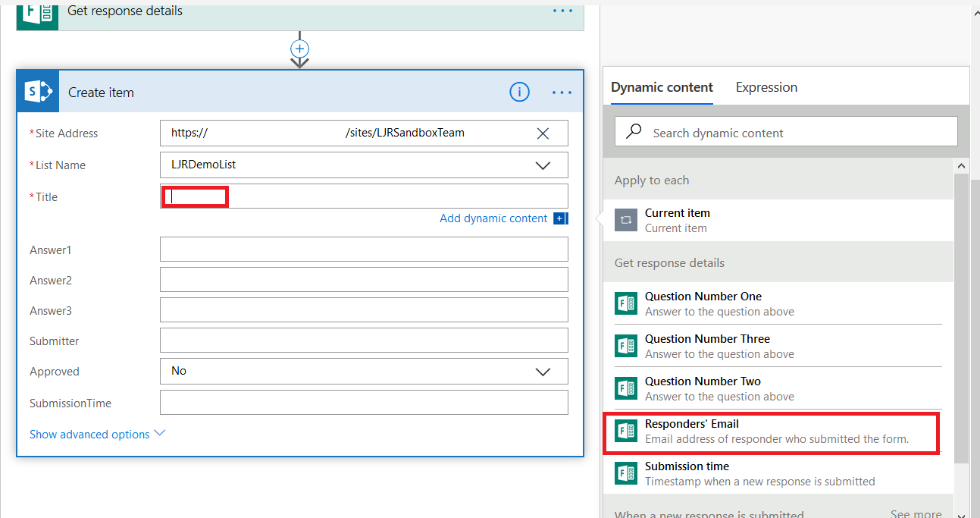Click the Answer3 input field
Screen dimensions: 980x518
coord(364,310)
